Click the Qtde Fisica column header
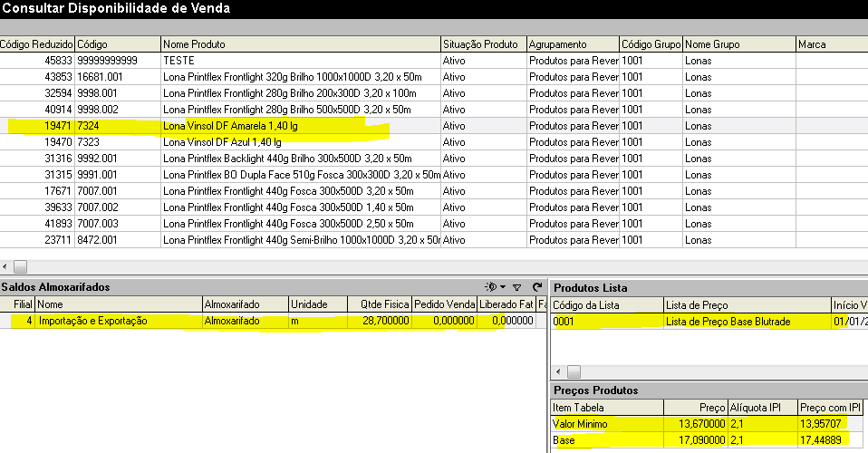This screenshot has height=453, width=868. [380, 304]
